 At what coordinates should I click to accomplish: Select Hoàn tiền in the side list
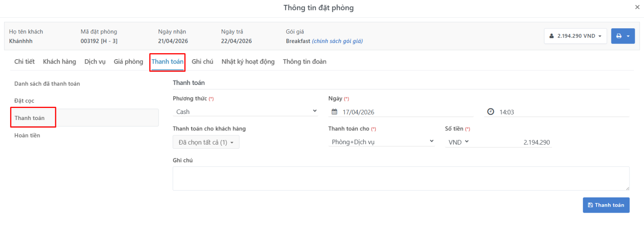27,135
